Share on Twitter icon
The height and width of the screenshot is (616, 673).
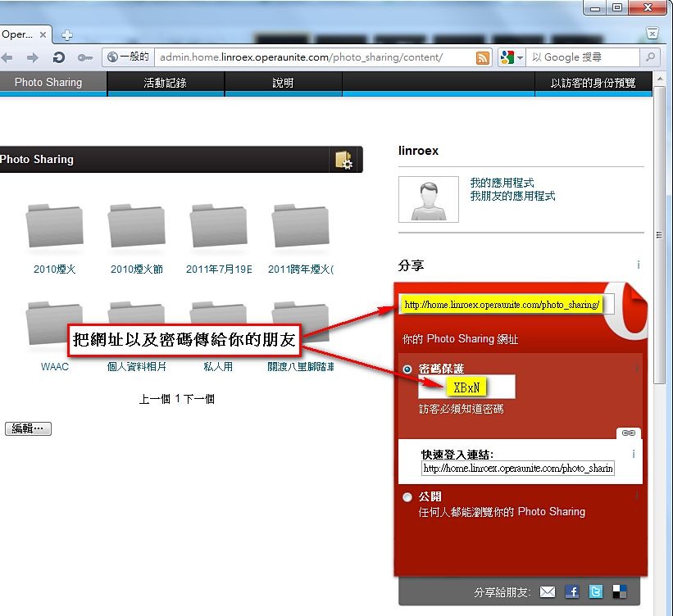coord(596,592)
